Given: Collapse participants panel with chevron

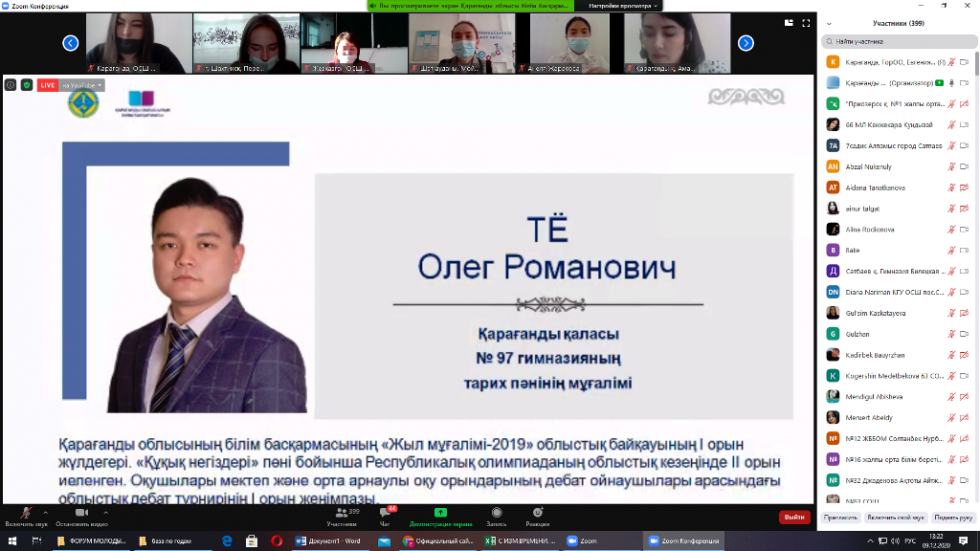Looking at the screenshot, I should 831,22.
